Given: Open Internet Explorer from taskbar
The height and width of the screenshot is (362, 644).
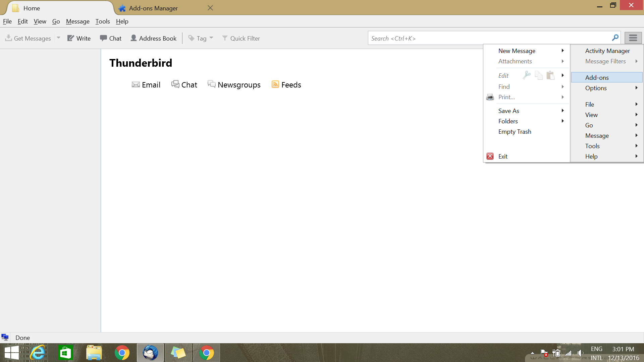Looking at the screenshot, I should pos(37,353).
